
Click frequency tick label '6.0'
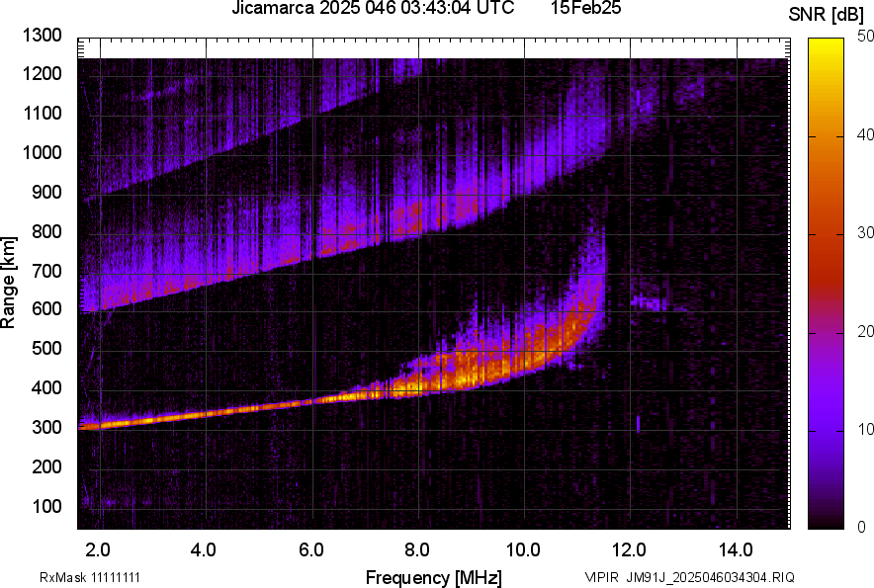pos(311,550)
